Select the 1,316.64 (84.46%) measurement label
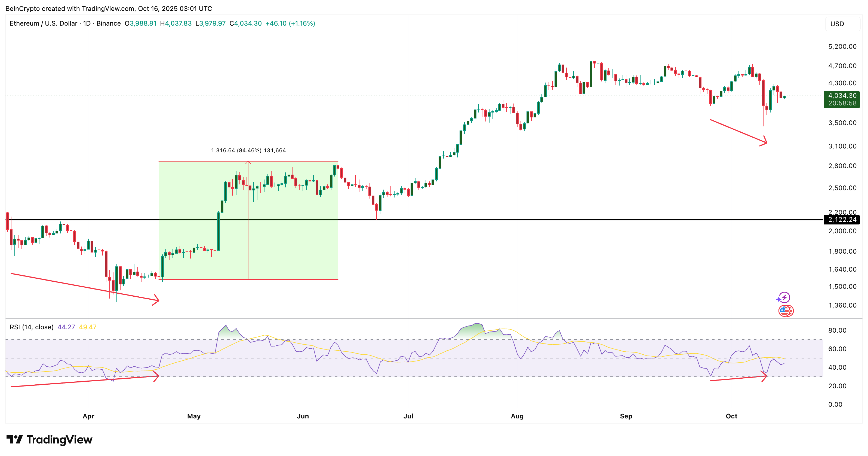 pyautogui.click(x=248, y=150)
